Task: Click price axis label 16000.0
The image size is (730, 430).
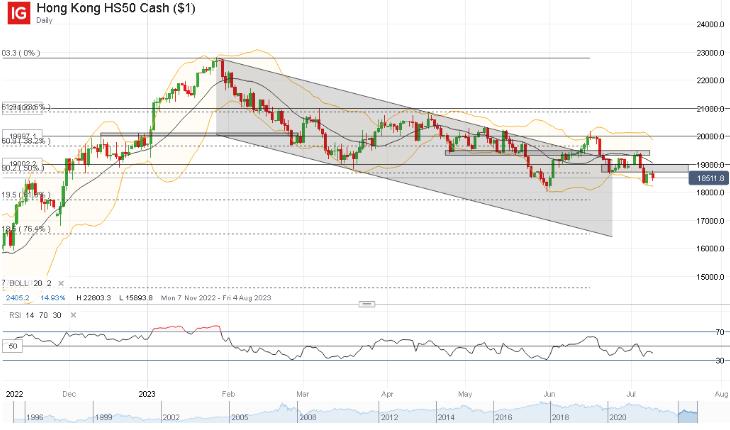Action: click(x=710, y=249)
